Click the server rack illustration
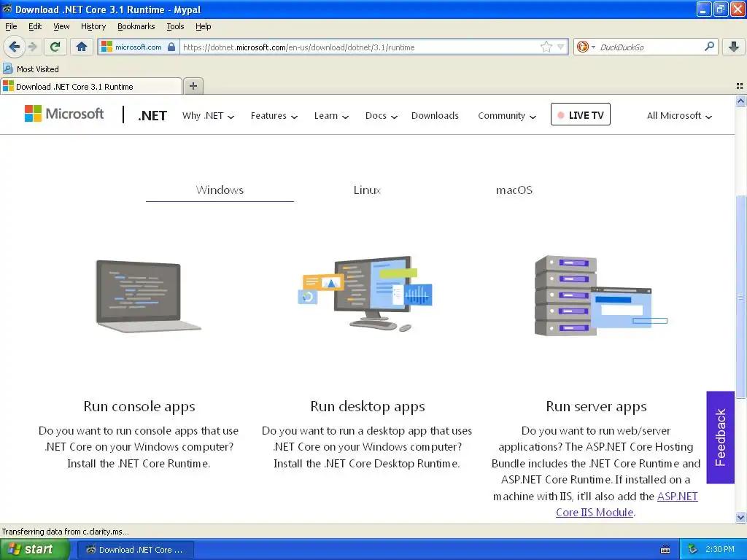 600,296
